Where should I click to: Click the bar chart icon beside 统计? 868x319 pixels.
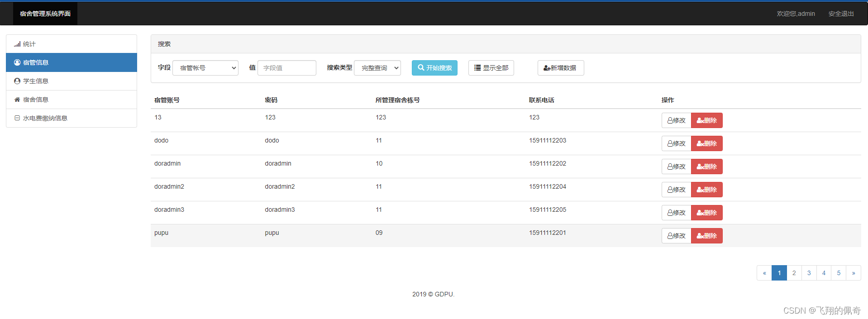(17, 44)
